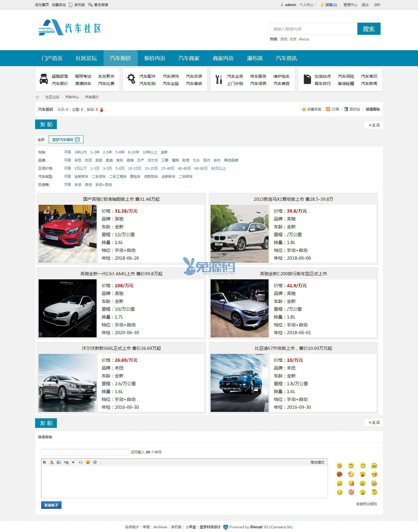Open the white BMW X1 thumbnail
The image size is (418, 532).
coord(240,234)
